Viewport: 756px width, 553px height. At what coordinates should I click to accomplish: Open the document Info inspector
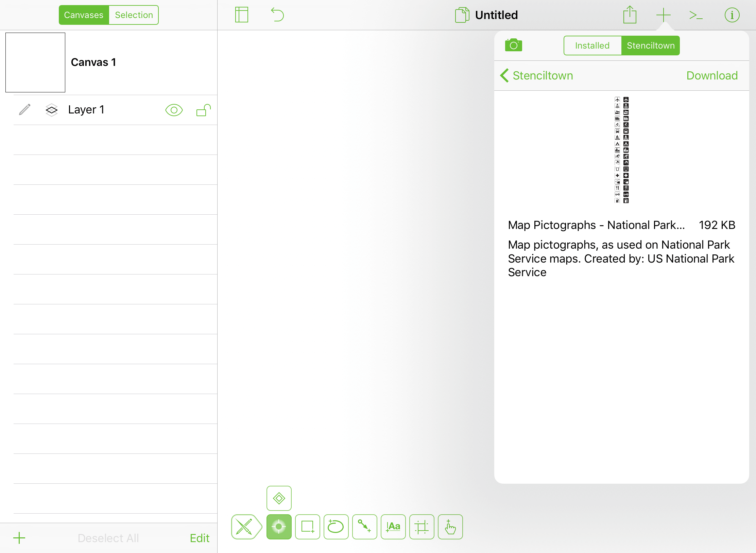point(732,15)
